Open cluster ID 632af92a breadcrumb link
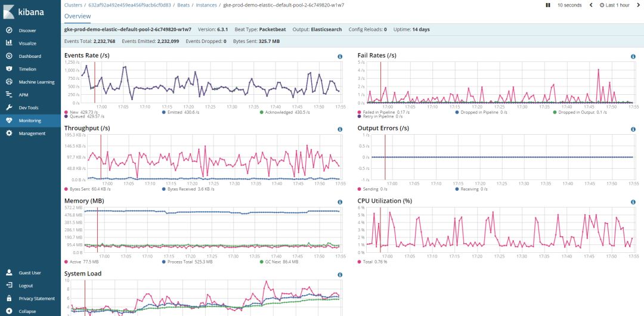 click(129, 5)
